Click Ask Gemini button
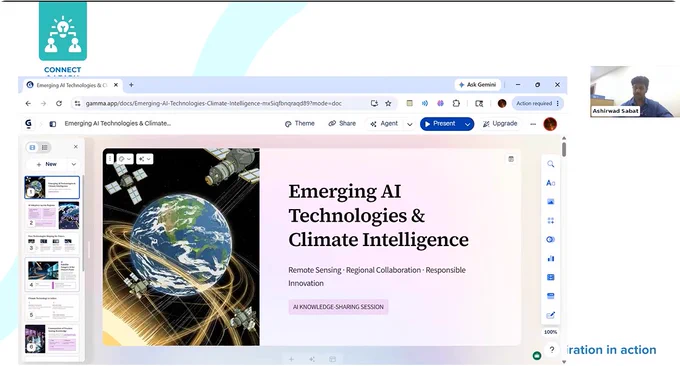 [477, 85]
